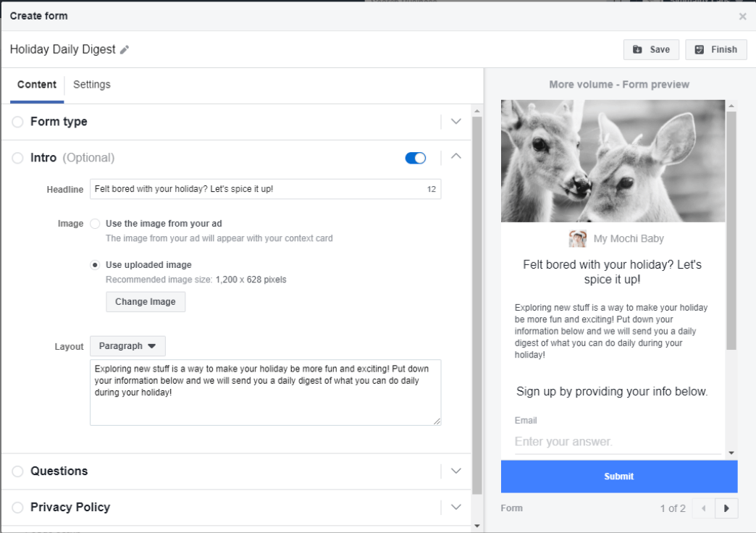The height and width of the screenshot is (533, 756).
Task: Click the text area resize handle
Action: (x=437, y=421)
